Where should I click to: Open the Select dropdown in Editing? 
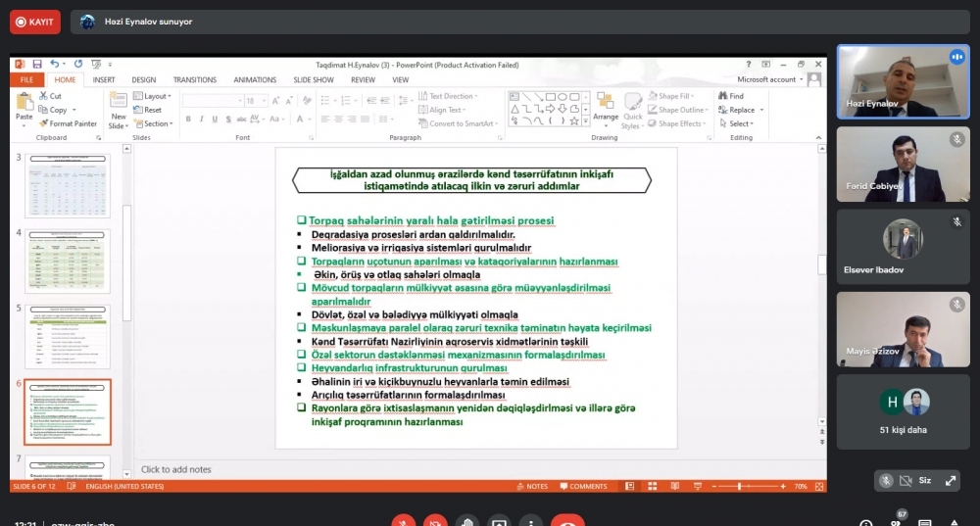pyautogui.click(x=736, y=123)
